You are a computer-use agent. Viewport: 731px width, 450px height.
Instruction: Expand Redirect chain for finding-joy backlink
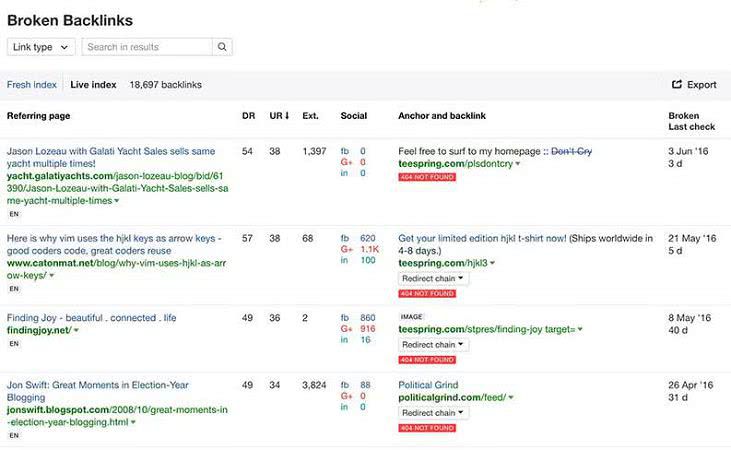click(433, 344)
